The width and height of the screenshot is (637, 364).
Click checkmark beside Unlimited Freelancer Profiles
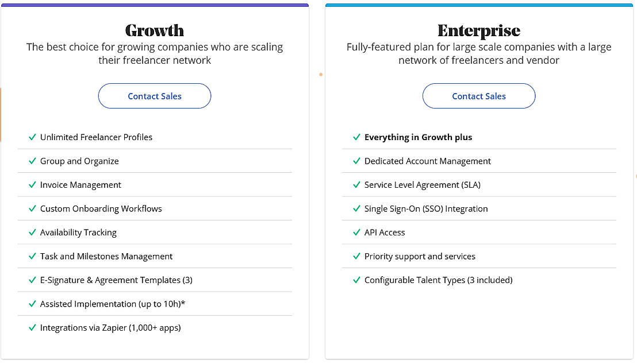[33, 137]
